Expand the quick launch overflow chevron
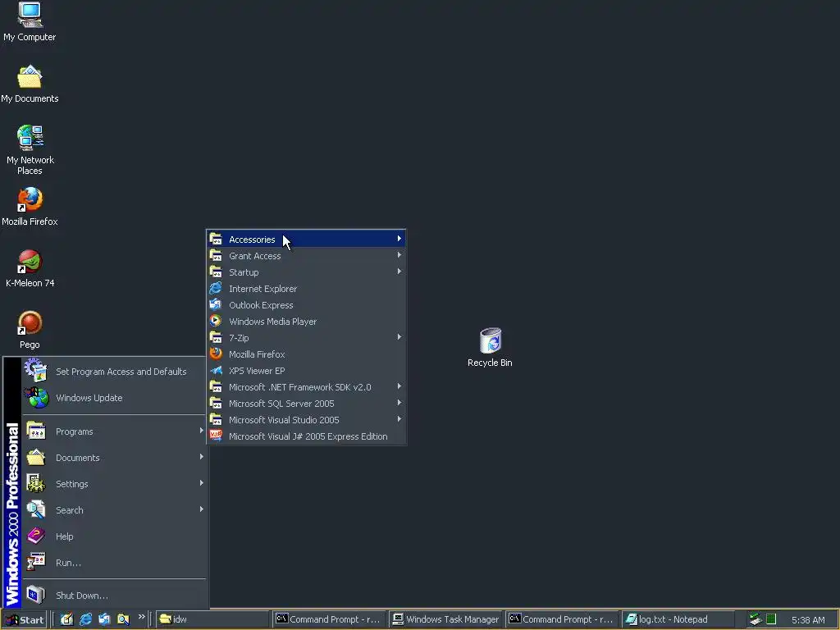 (x=141, y=617)
